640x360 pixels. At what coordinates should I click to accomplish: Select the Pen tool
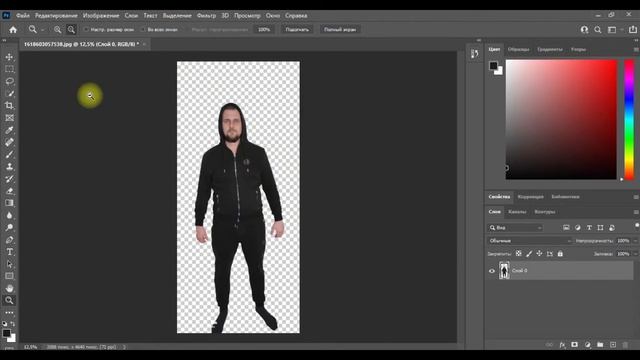click(9, 240)
